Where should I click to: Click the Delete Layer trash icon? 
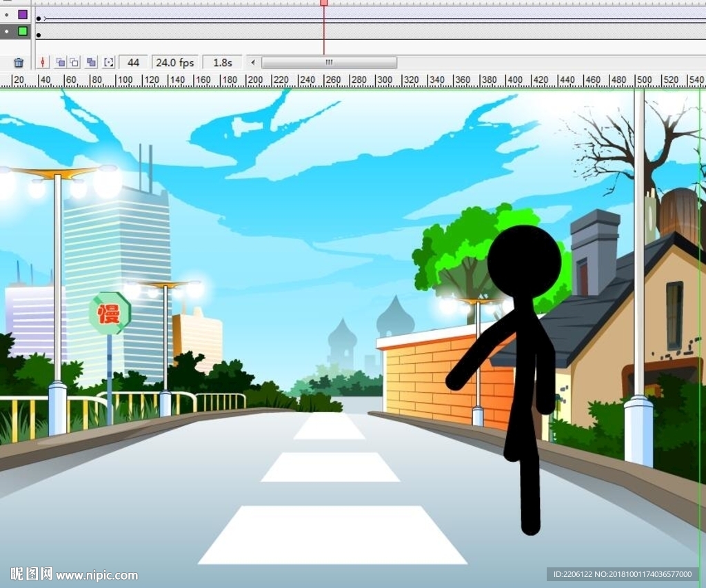pyautogui.click(x=19, y=63)
